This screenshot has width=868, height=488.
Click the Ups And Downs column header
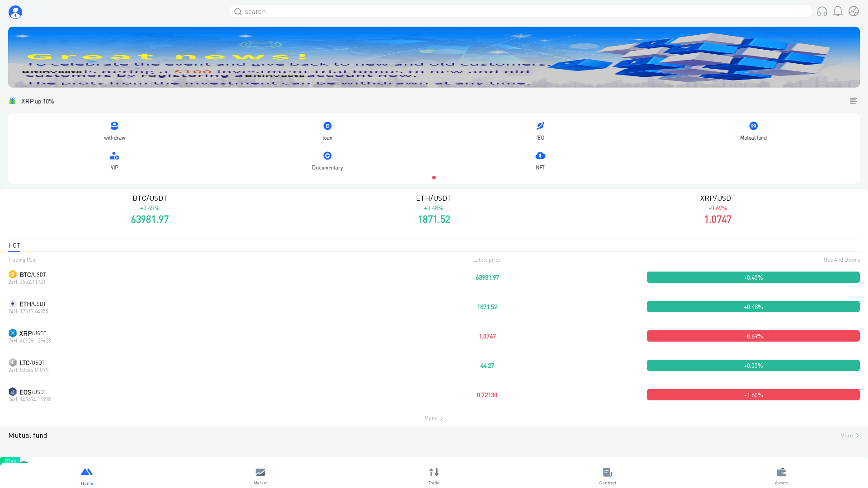pyautogui.click(x=841, y=260)
